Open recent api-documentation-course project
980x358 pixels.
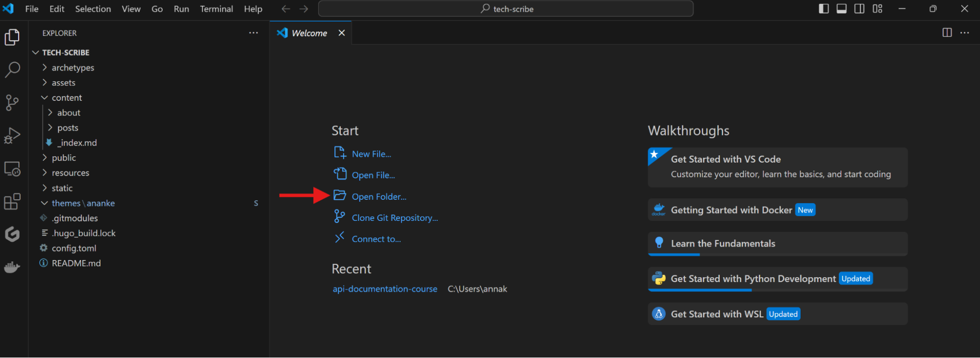coord(385,289)
